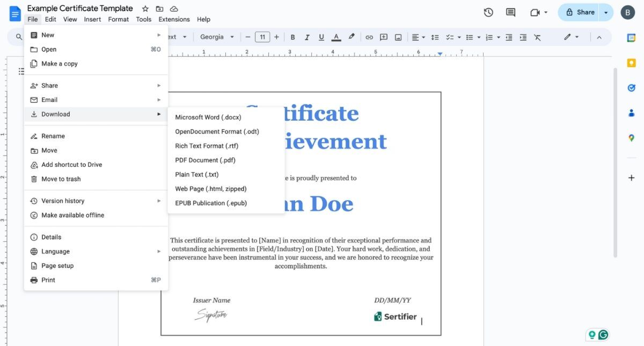
Task: Star the Example Certificate Template document
Action: tap(145, 8)
